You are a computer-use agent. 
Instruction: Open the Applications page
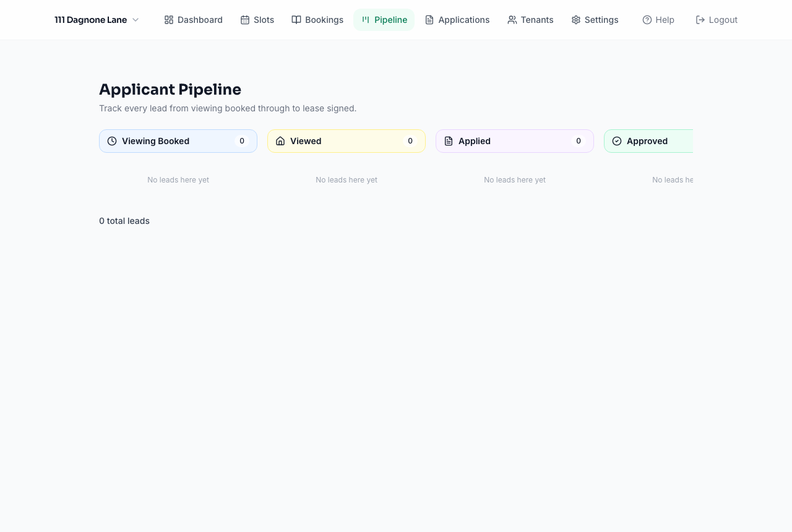pyautogui.click(x=457, y=20)
